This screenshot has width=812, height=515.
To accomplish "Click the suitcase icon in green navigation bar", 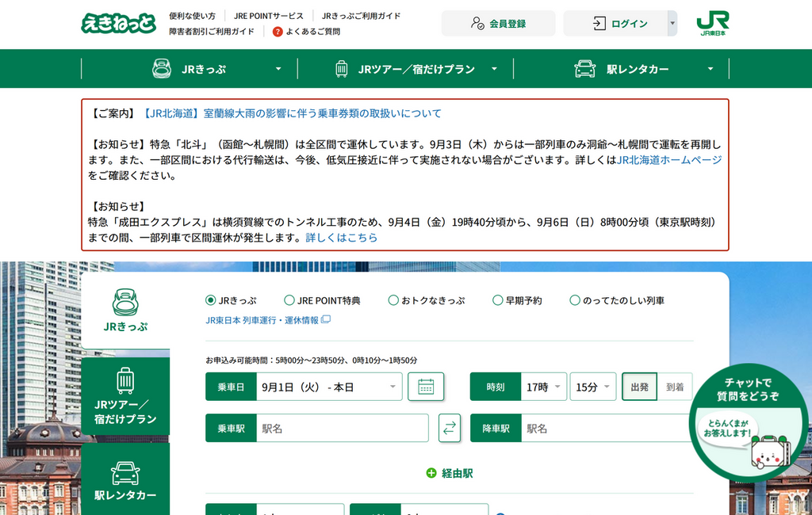I will point(341,68).
